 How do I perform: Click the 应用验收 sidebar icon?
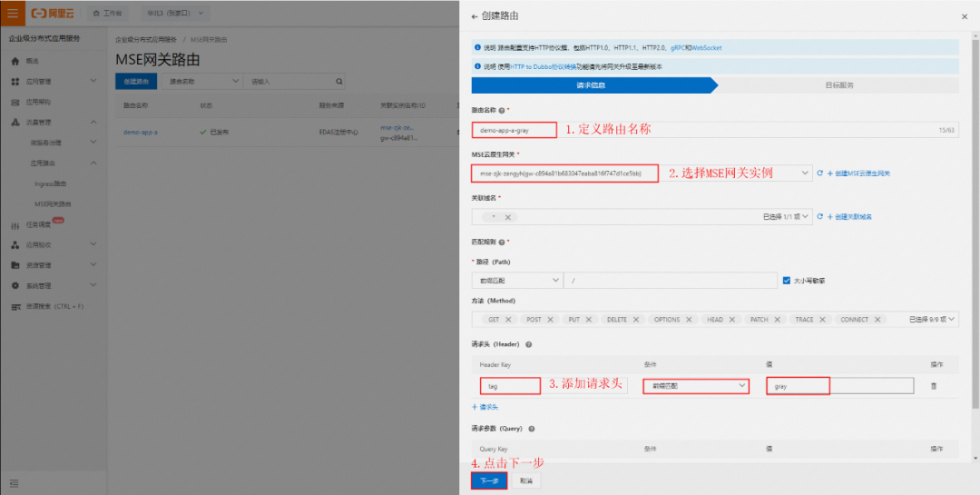point(15,244)
